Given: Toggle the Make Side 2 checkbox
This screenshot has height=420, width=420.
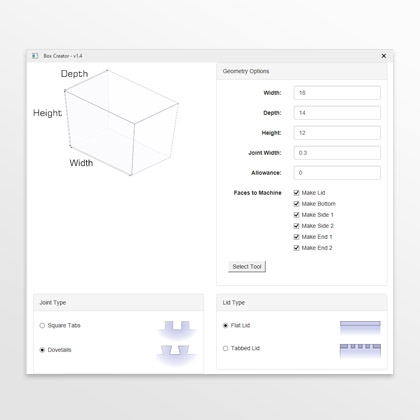Looking at the screenshot, I should (296, 226).
